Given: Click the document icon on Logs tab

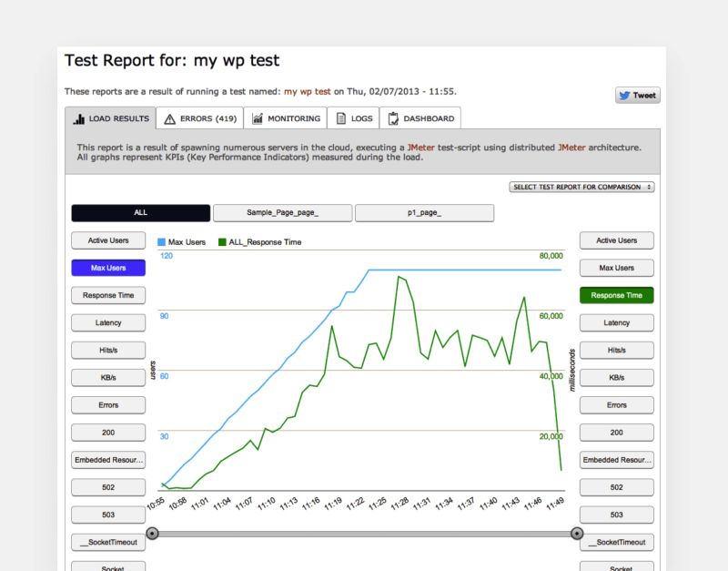Looking at the screenshot, I should (340, 118).
